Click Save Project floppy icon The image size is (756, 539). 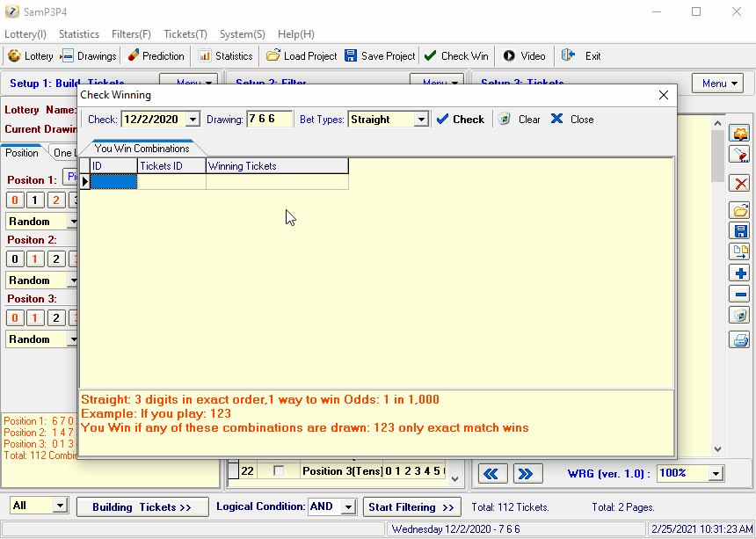351,56
